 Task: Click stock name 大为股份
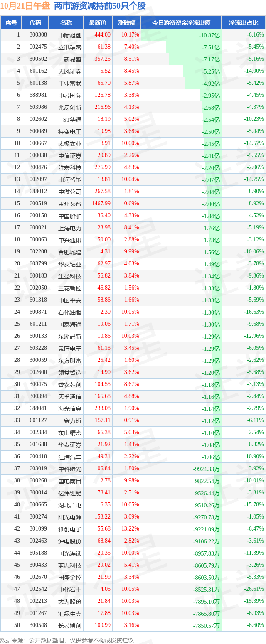coord(70,601)
